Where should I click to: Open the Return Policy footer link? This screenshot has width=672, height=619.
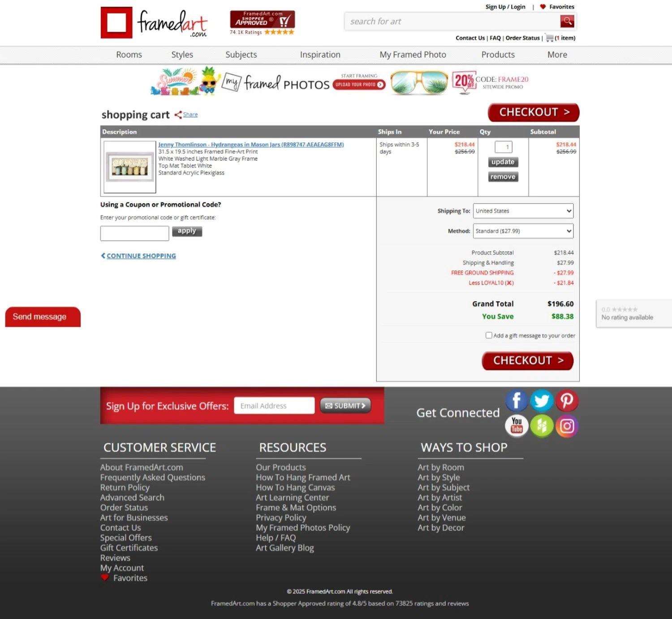click(125, 487)
